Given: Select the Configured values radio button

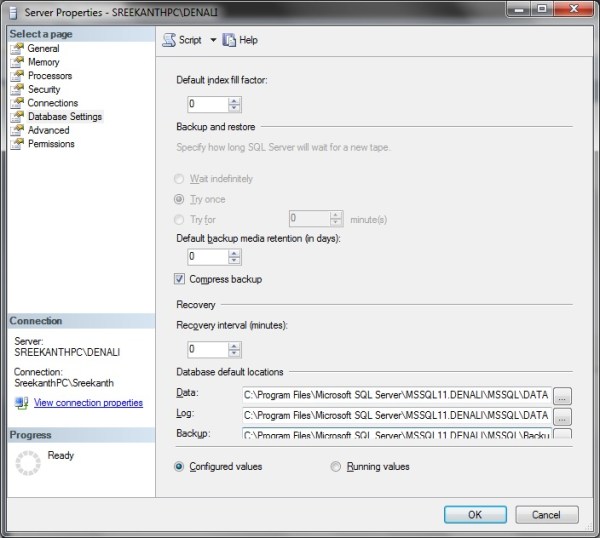Looking at the screenshot, I should pos(180,466).
